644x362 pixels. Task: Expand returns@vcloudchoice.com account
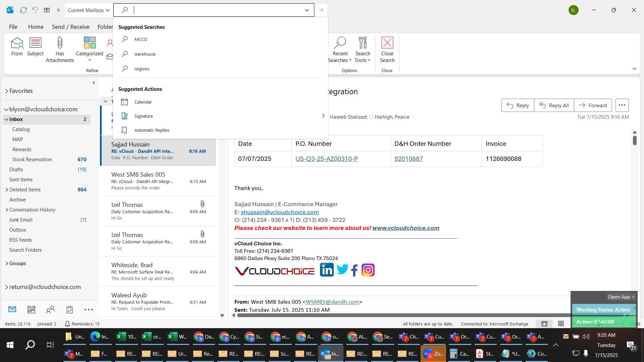point(6,287)
